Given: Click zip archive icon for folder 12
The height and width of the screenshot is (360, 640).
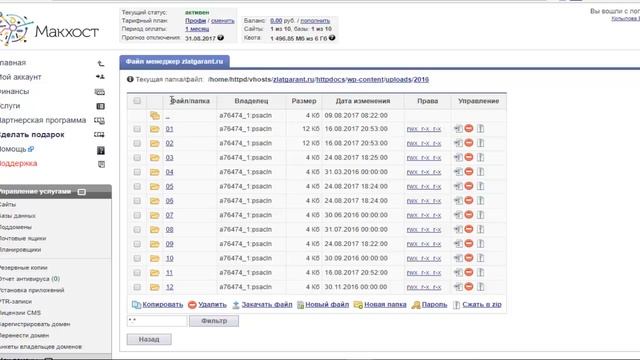Looking at the screenshot, I should pos(480,287).
